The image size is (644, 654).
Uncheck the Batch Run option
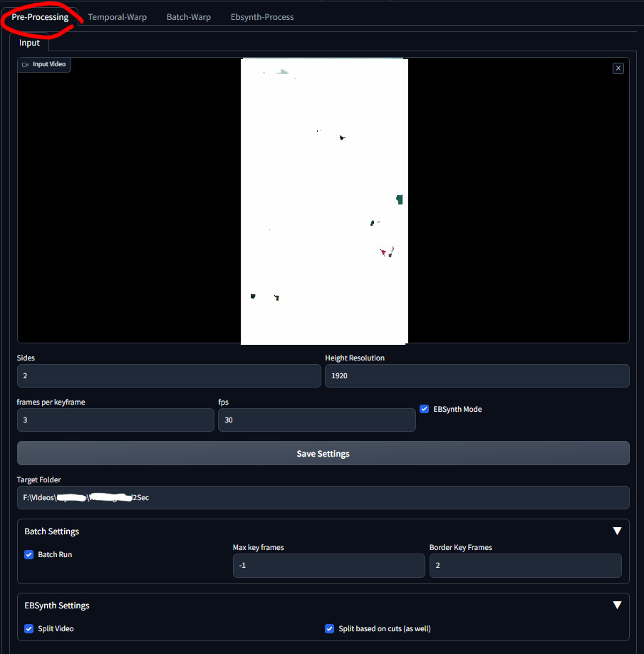coord(28,554)
